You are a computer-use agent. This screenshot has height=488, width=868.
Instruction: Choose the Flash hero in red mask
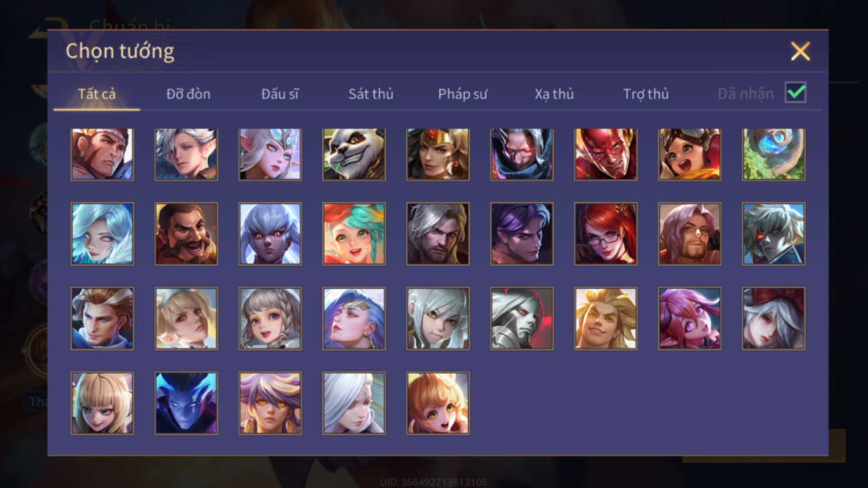pyautogui.click(x=605, y=155)
